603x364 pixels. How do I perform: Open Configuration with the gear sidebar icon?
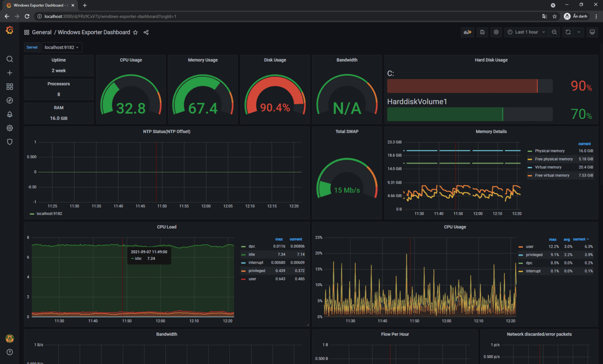(x=10, y=128)
